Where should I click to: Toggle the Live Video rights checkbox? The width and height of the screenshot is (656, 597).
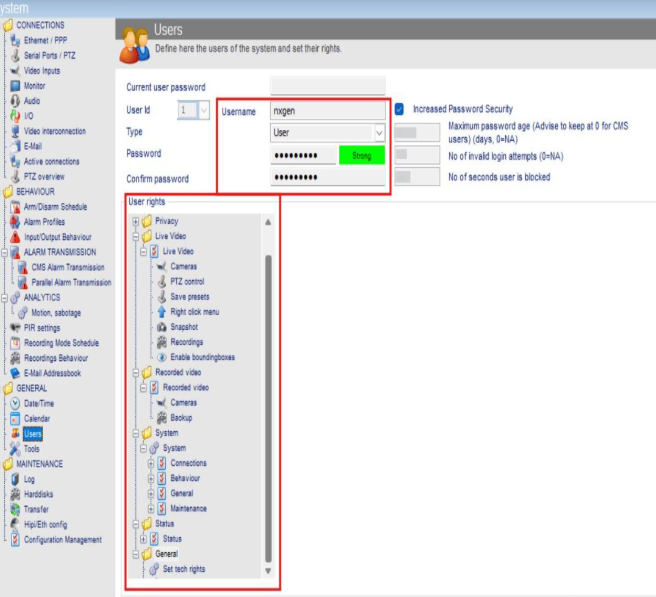coord(154,251)
